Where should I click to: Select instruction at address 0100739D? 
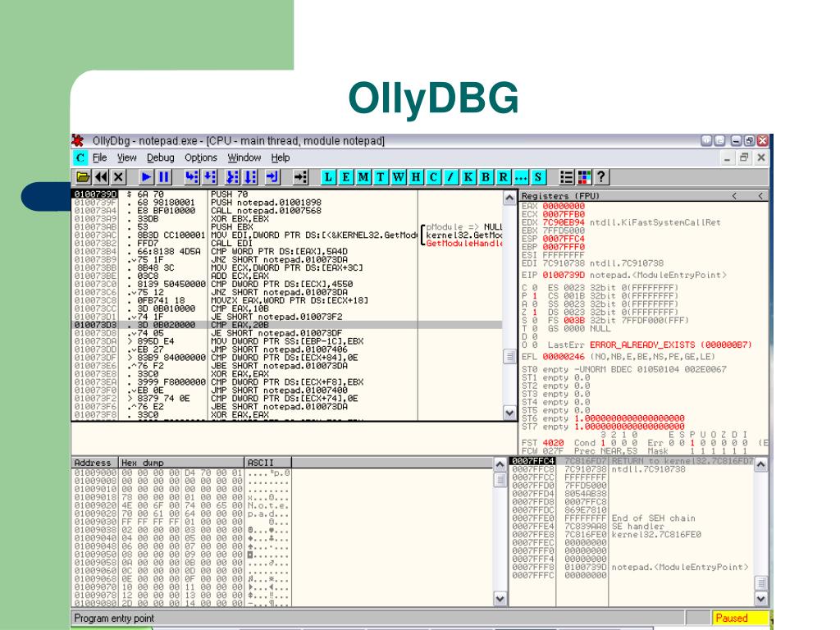click(x=286, y=194)
